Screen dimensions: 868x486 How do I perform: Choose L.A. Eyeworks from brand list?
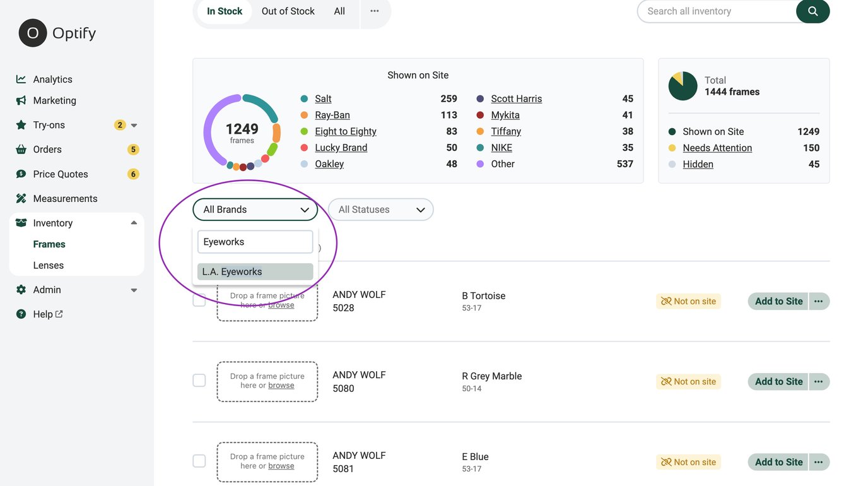pos(255,271)
